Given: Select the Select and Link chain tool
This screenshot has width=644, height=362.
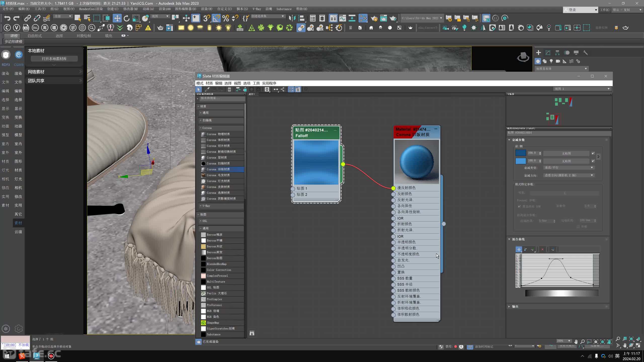Looking at the screenshot, I should coord(27,18).
